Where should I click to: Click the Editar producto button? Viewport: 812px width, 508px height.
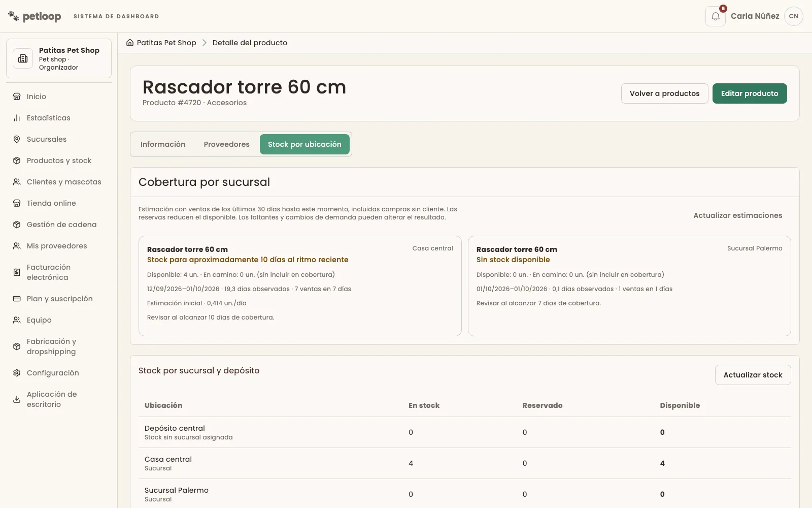tap(750, 93)
